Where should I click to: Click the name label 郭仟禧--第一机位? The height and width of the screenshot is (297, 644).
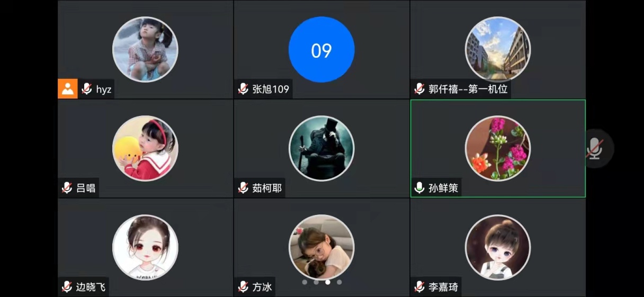[468, 89]
